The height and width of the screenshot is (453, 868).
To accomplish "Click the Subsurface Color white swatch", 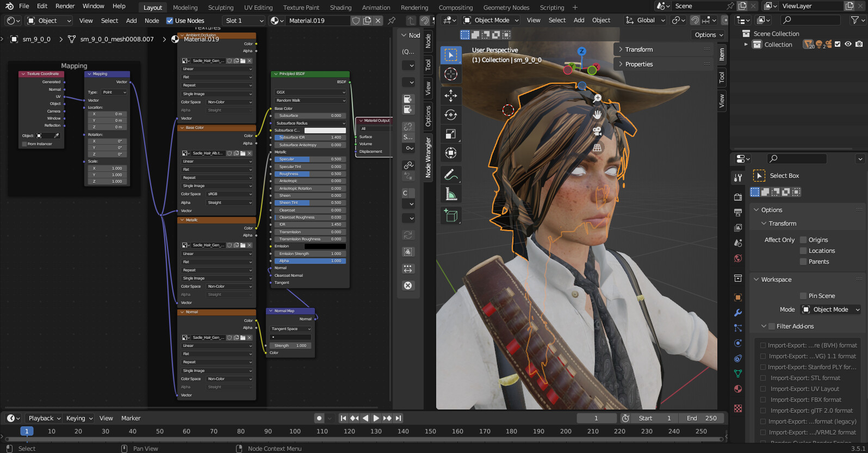I will [x=325, y=131].
